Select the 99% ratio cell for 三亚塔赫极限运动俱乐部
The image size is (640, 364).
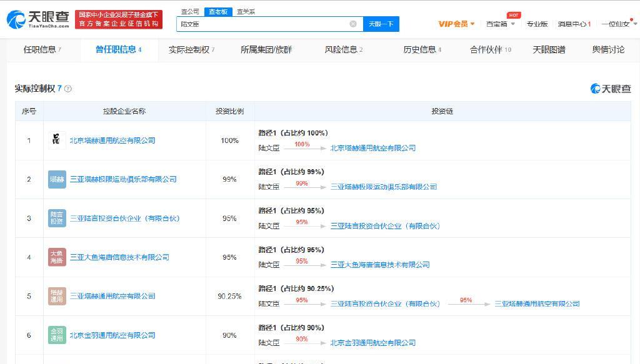tap(230, 179)
